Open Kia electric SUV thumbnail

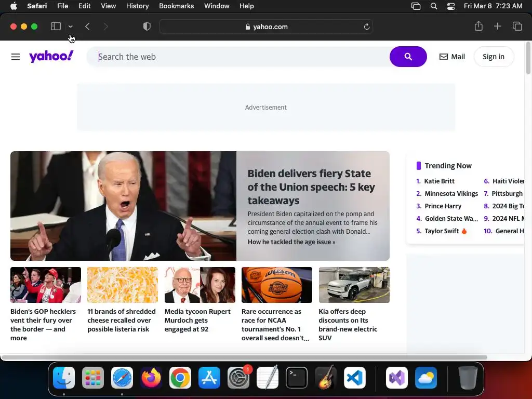(x=354, y=285)
